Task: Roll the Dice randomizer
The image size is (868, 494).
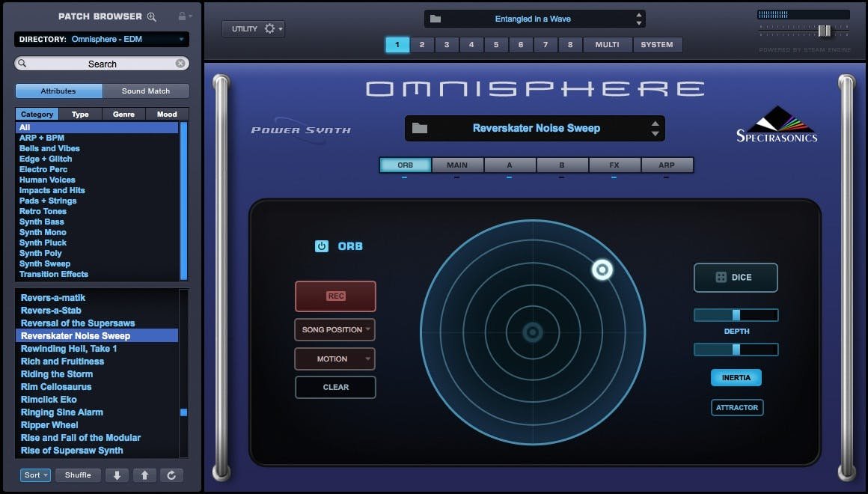Action: [736, 277]
